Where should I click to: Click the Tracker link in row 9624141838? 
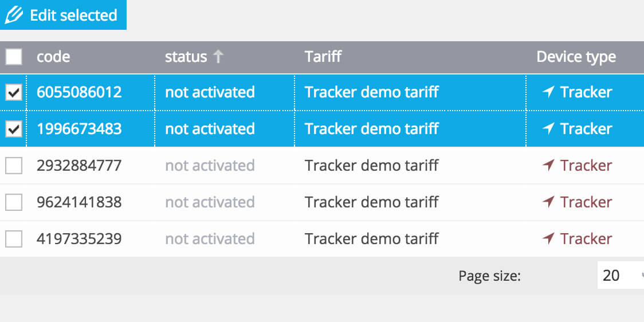point(586,202)
